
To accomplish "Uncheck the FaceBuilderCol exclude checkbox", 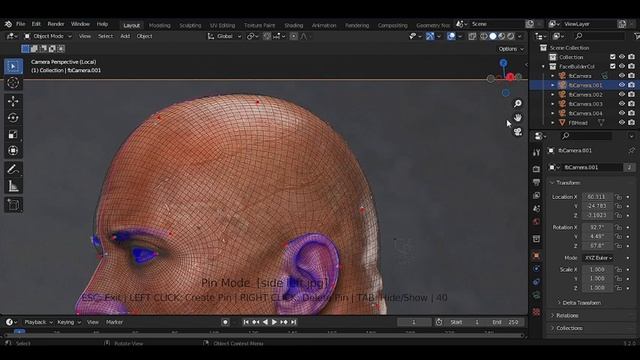I will pyautogui.click(x=612, y=66).
